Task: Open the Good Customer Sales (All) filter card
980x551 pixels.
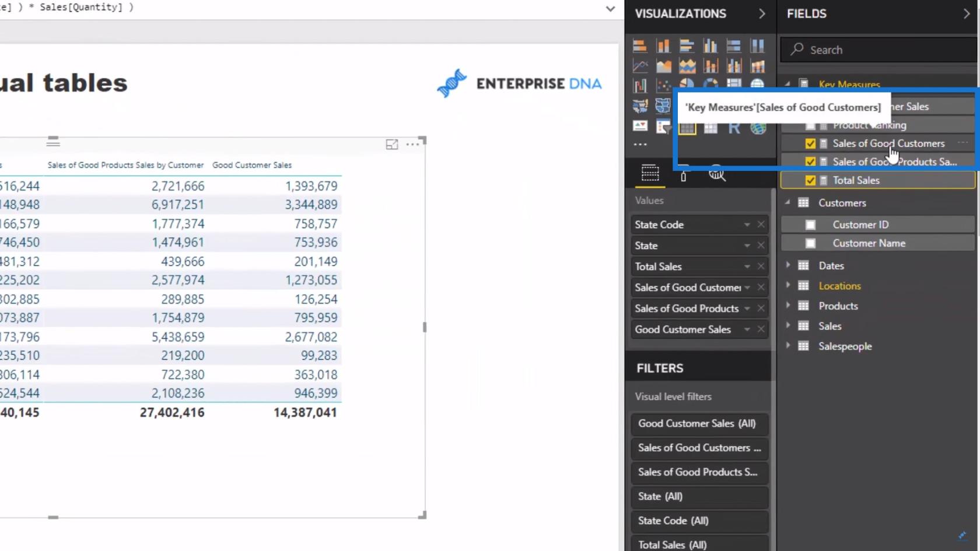Action: [699, 424]
